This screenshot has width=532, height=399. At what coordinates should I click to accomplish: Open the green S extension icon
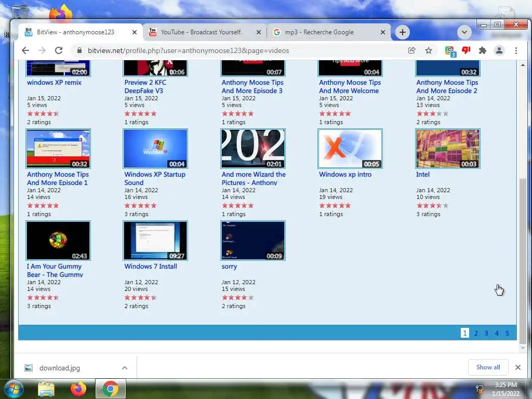click(x=450, y=51)
